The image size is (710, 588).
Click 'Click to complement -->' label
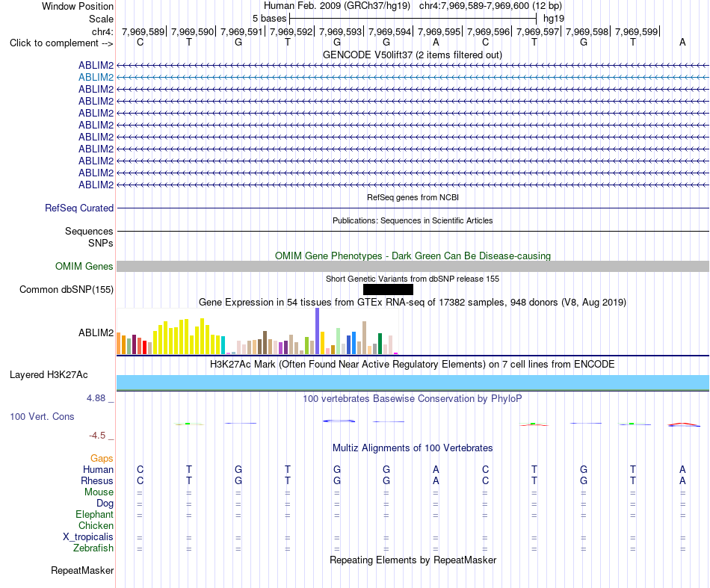click(61, 43)
